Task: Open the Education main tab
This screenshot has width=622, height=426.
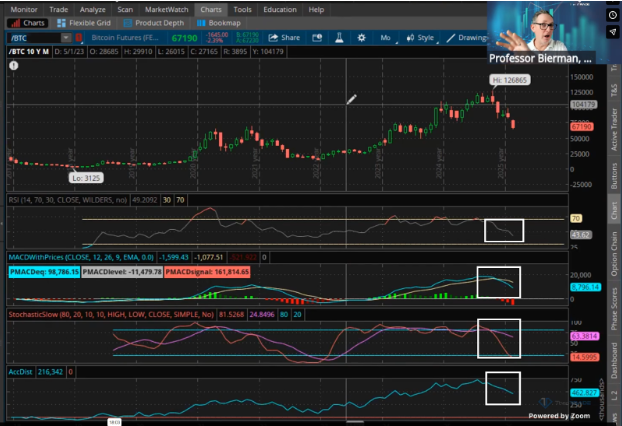Action: [x=280, y=10]
